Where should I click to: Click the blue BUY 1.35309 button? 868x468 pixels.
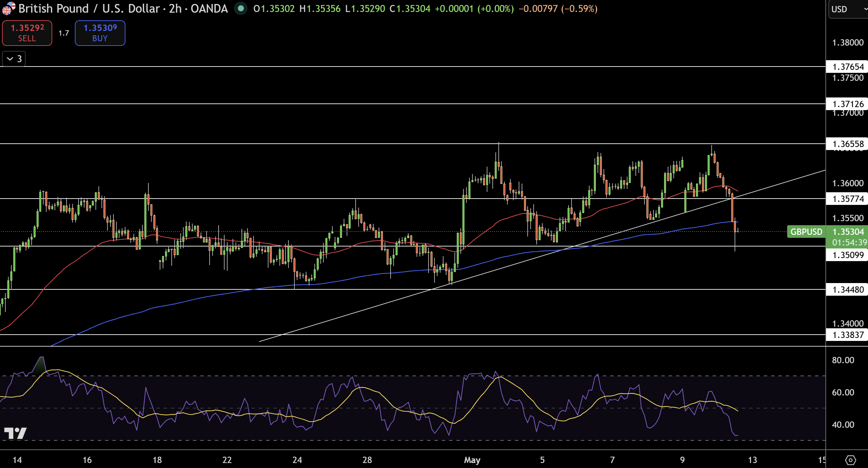pos(100,33)
